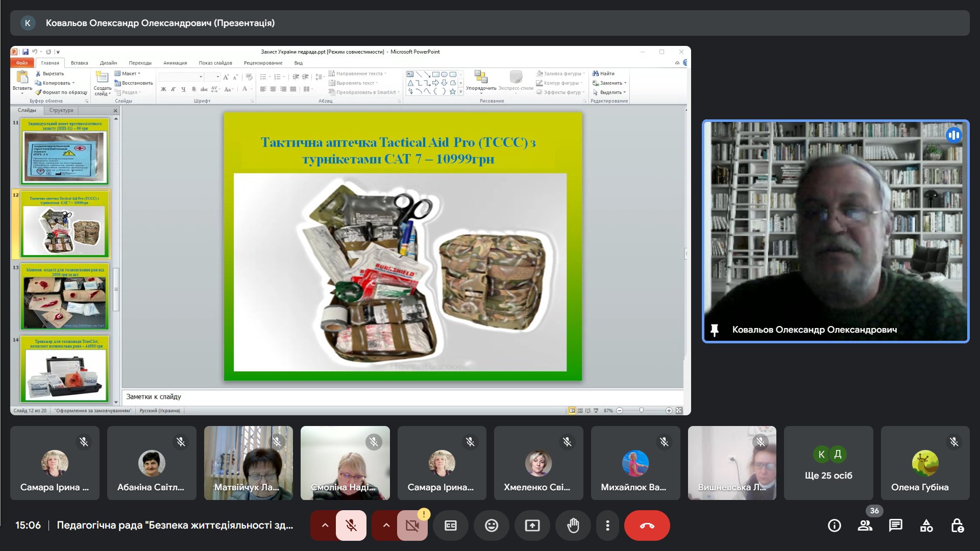Screen dimensions: 980x551
Task: Click Восстановить reset slide button
Action: click(134, 83)
